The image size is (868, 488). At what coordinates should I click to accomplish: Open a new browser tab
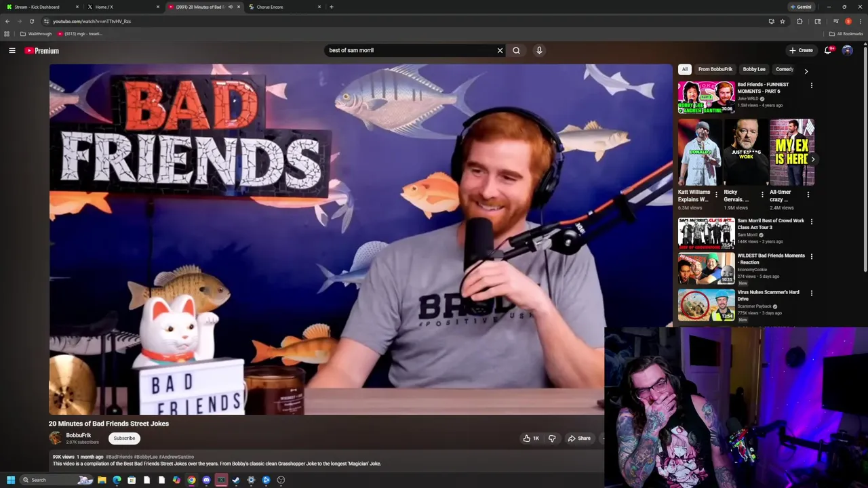pyautogui.click(x=331, y=7)
